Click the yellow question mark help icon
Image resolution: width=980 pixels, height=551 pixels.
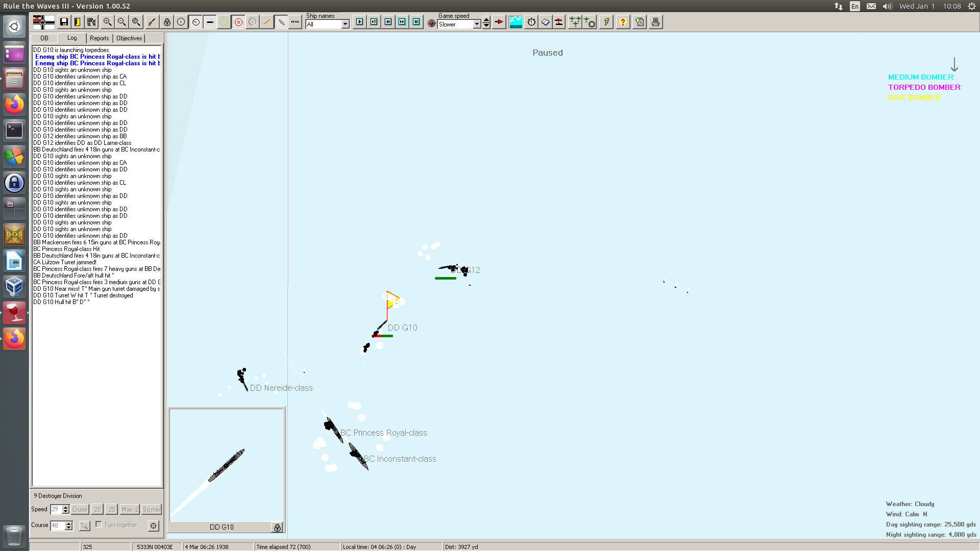pyautogui.click(x=623, y=22)
